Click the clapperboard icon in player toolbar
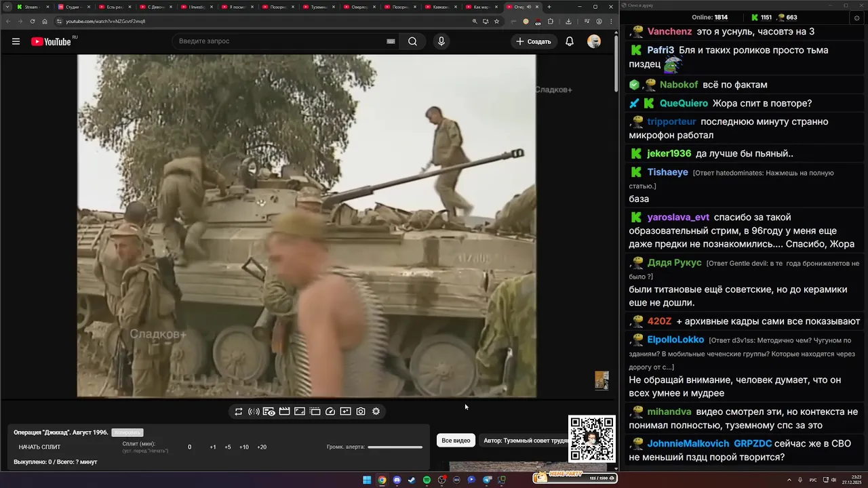868x488 pixels. click(284, 411)
